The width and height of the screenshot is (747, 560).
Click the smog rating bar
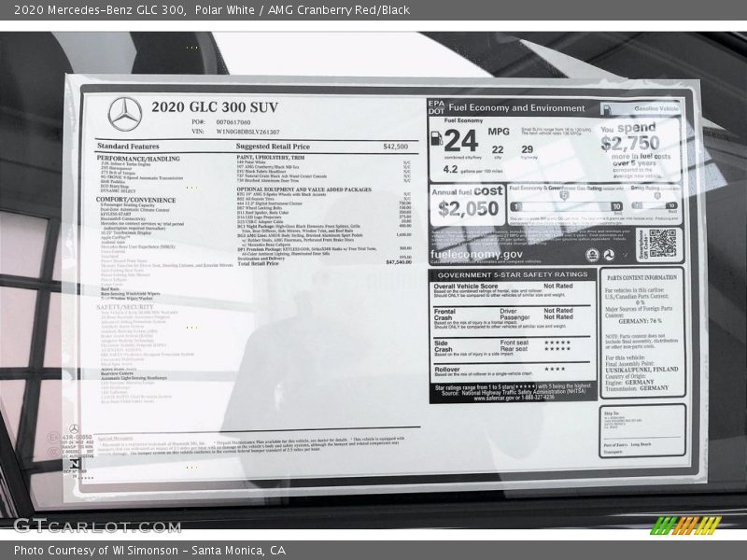[x=655, y=205]
